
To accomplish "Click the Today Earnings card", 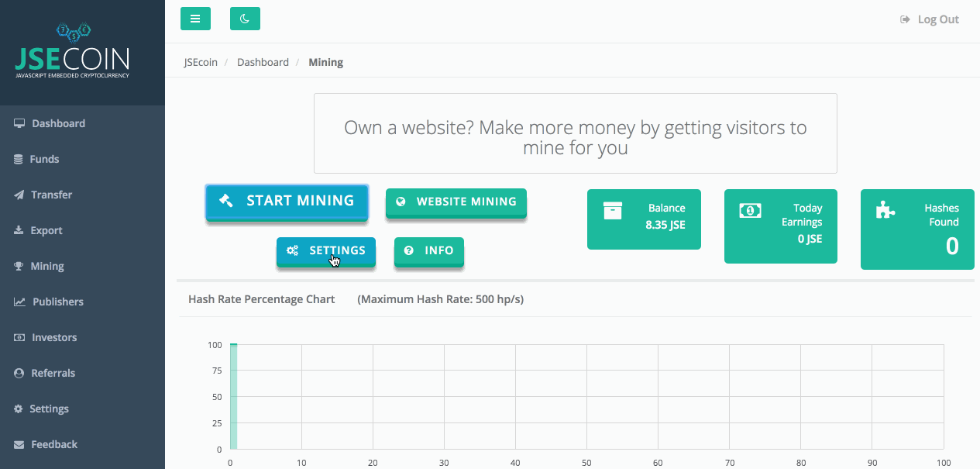I will click(x=781, y=226).
